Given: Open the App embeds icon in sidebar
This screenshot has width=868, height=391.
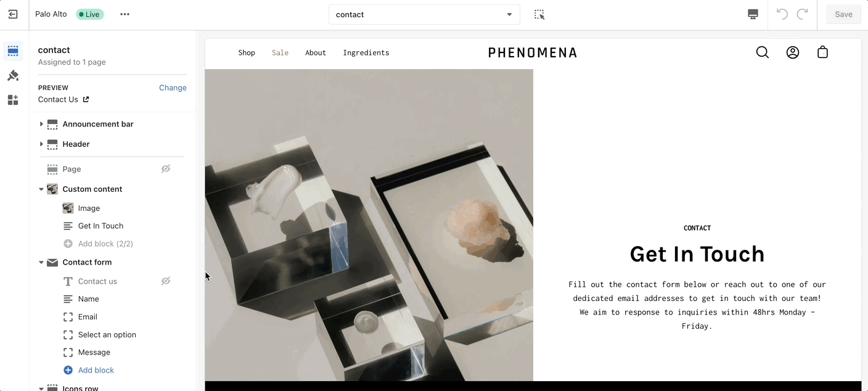Looking at the screenshot, I should tap(13, 100).
